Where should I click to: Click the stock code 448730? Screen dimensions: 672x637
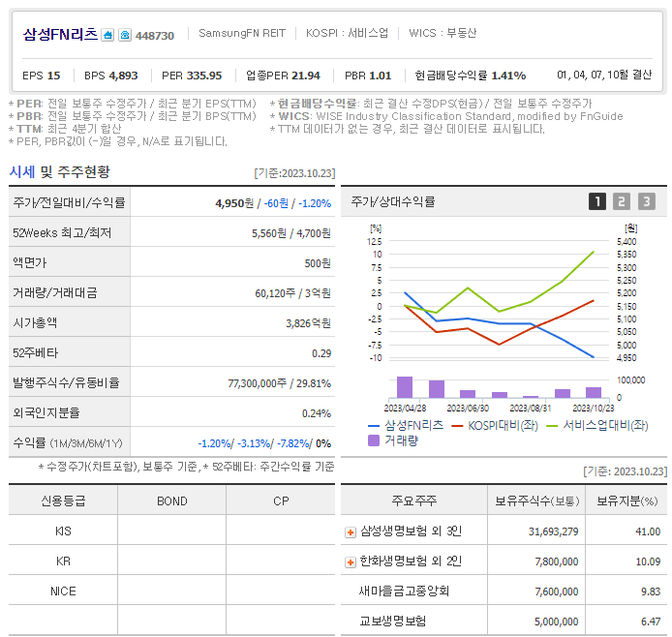click(155, 36)
